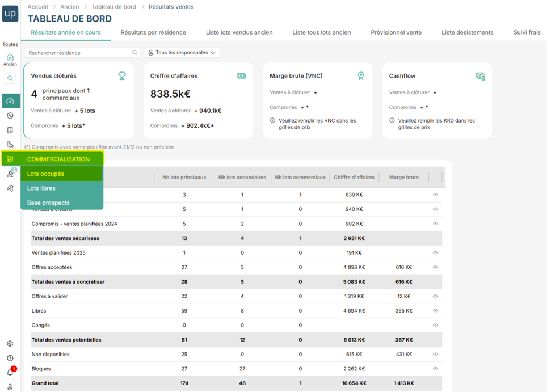Image resolution: width=547 pixels, height=392 pixels.
Task: Toggle eye icon on the 'Libres' row
Action: click(435, 311)
